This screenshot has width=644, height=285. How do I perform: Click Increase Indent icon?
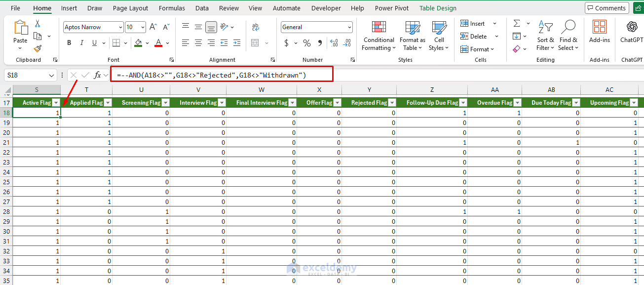coord(237,43)
